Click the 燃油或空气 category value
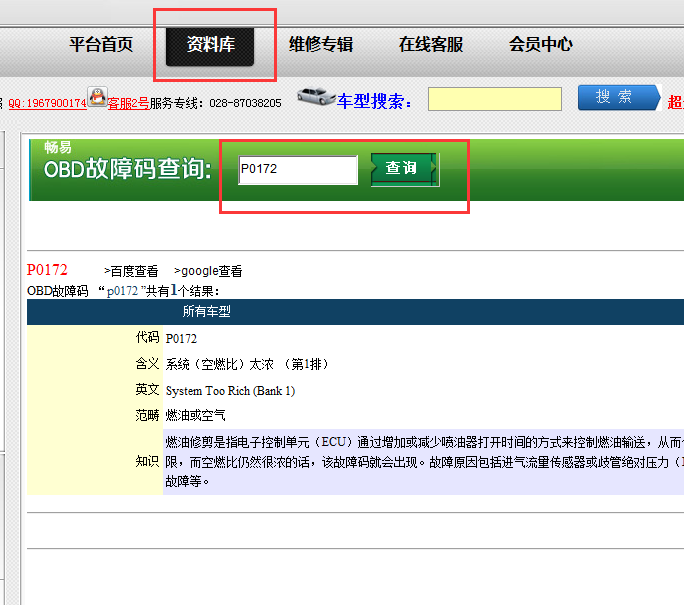The height and width of the screenshot is (605, 684). pyautogui.click(x=195, y=415)
